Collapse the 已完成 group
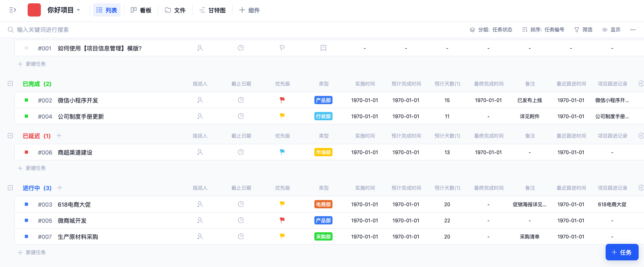Image resolution: width=644 pixels, height=267 pixels. tap(9, 83)
